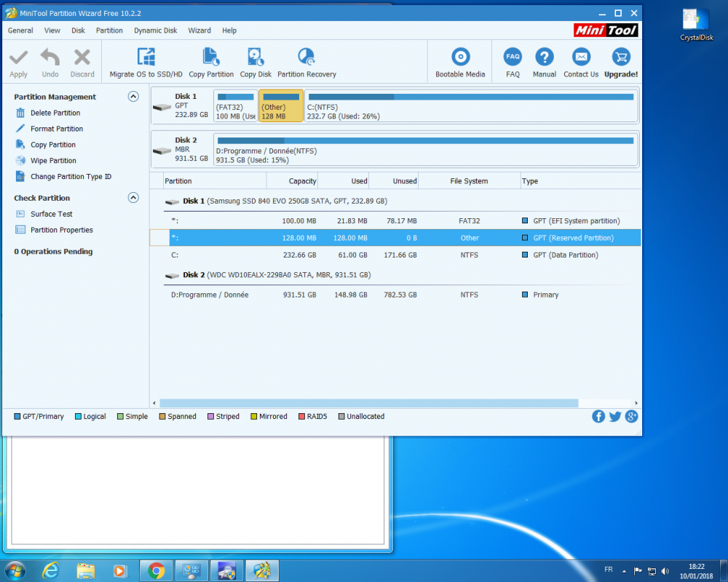Open Bootable Media builder

pyautogui.click(x=460, y=57)
